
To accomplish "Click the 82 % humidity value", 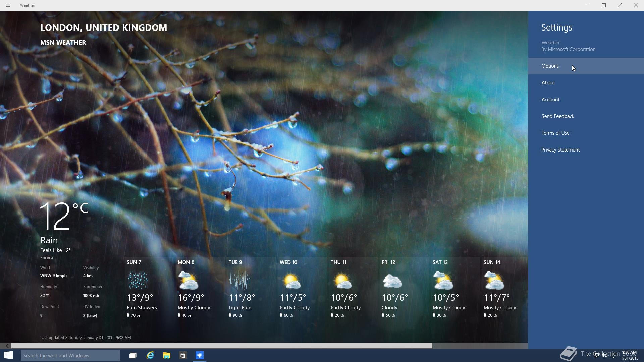I will pyautogui.click(x=45, y=296).
